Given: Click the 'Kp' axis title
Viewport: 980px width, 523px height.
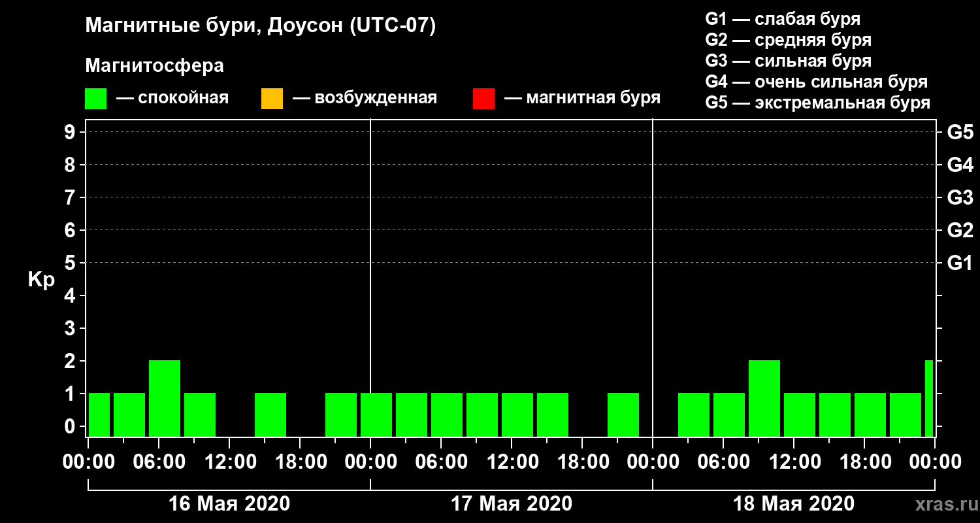Looking at the screenshot, I should [x=41, y=281].
